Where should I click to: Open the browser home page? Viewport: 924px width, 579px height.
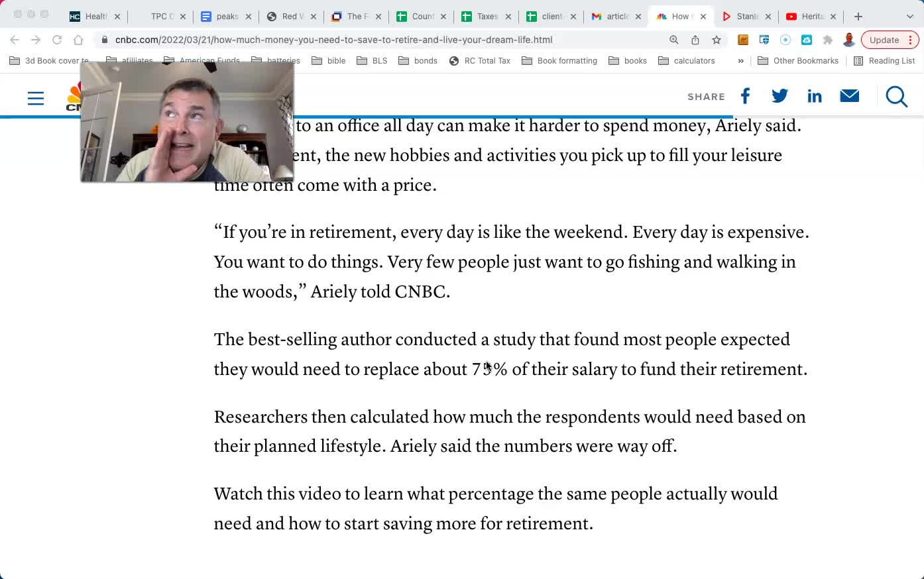point(78,40)
